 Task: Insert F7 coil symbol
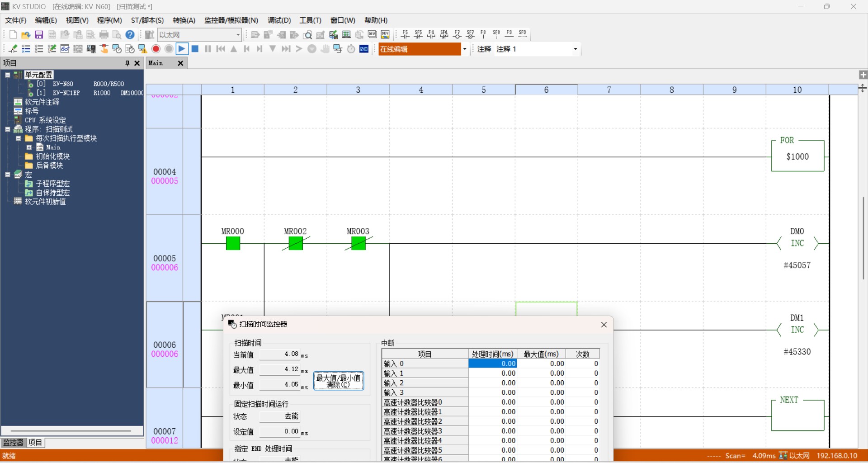click(x=458, y=34)
